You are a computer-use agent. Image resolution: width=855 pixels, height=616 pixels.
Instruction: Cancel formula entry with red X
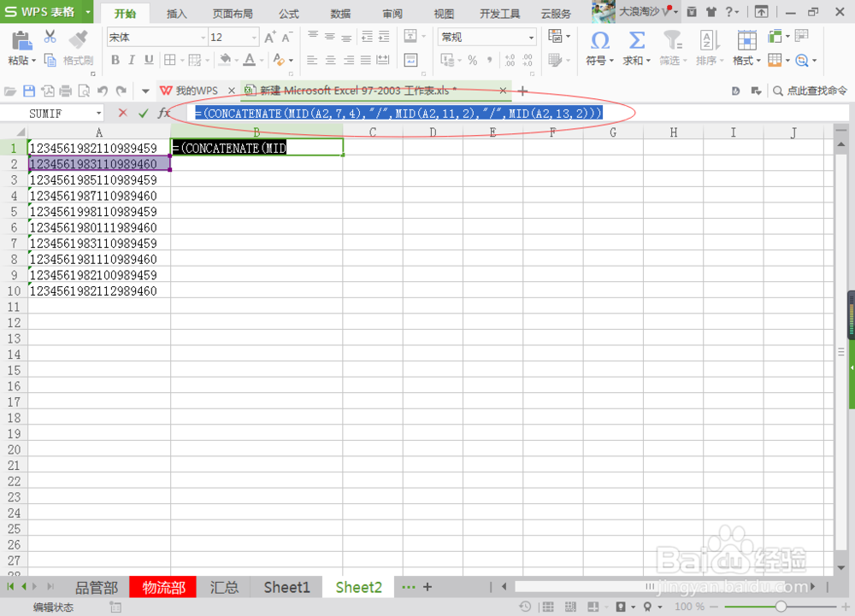coord(122,113)
